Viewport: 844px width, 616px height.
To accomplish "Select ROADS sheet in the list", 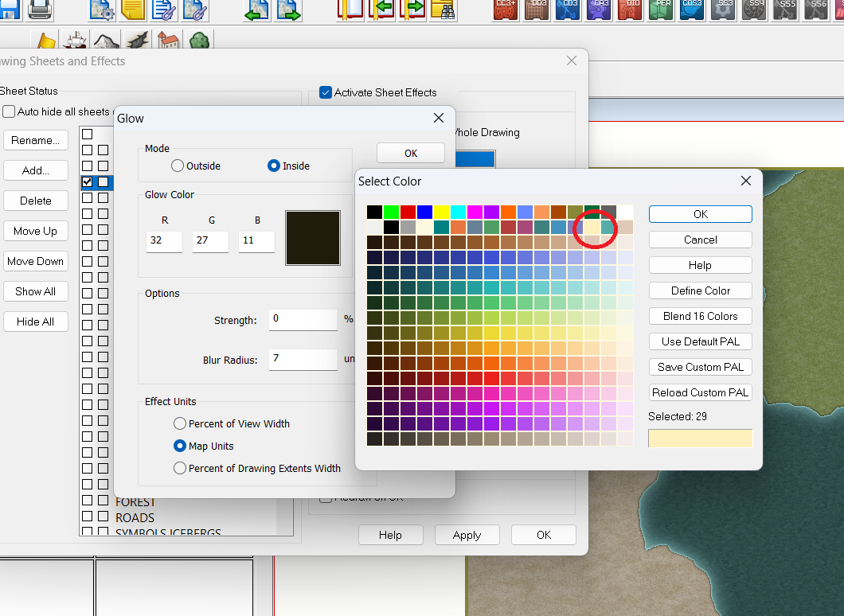I will (135, 517).
